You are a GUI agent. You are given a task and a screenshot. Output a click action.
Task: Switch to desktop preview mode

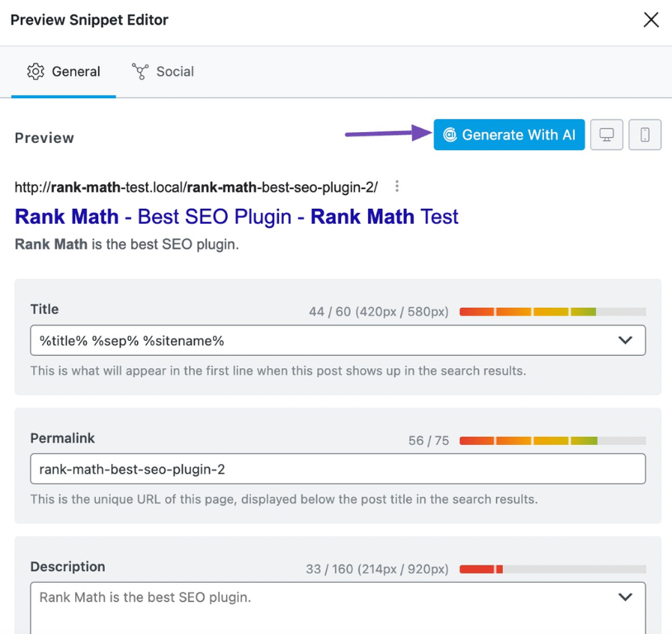[x=607, y=135]
